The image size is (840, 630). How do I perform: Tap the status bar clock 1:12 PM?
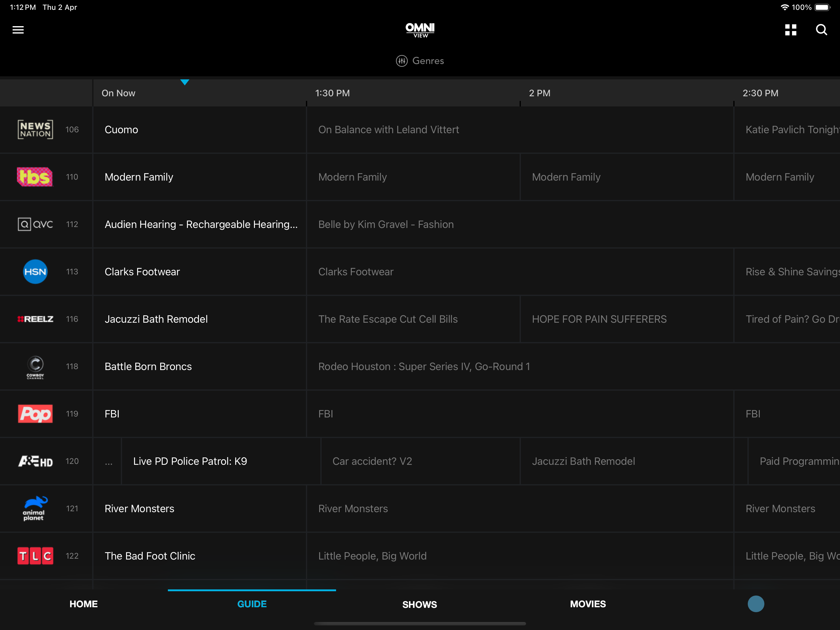point(23,7)
